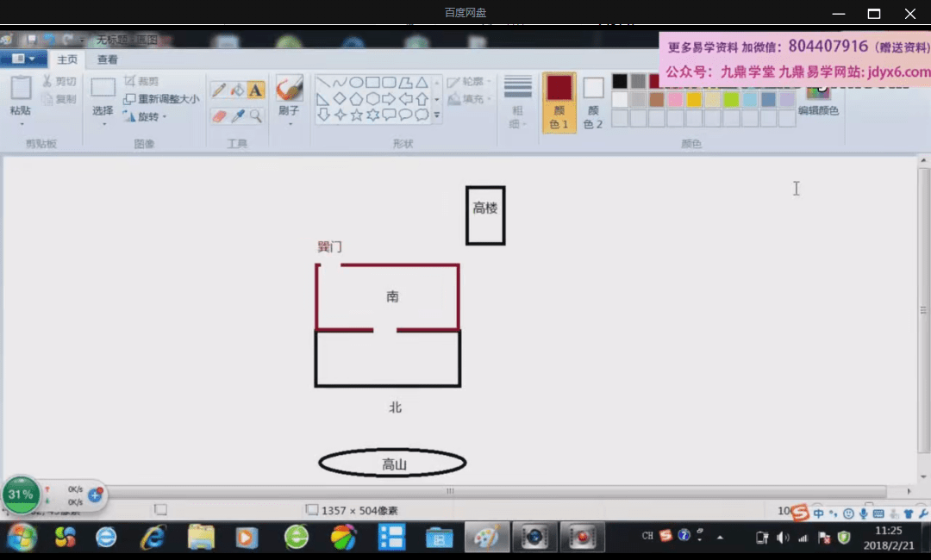The width and height of the screenshot is (931, 560).
Task: Select the Fill with color bucket tool
Action: click(x=237, y=90)
